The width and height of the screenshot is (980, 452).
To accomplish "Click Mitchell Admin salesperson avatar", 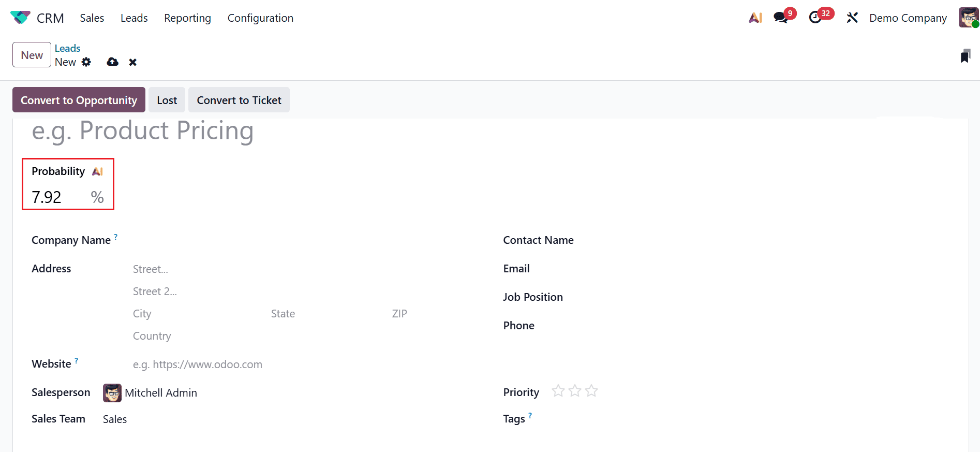I will click(112, 393).
